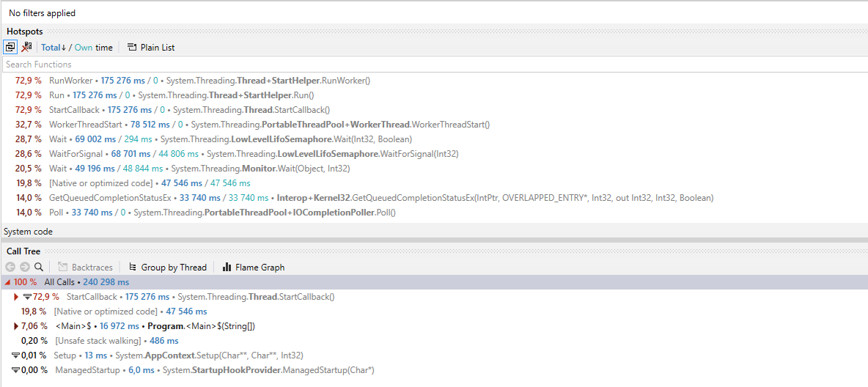
Task: Click folded-calls marker on the ManagedStartup row
Action: [x=15, y=370]
